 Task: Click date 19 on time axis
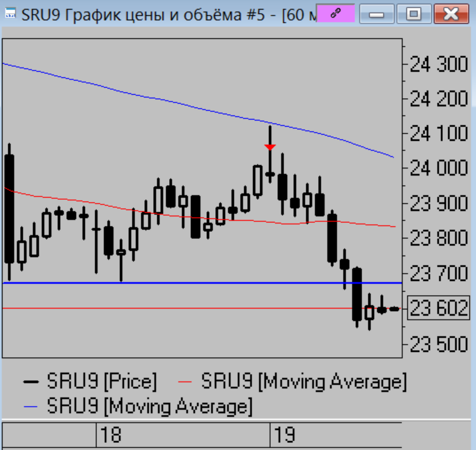(284, 436)
